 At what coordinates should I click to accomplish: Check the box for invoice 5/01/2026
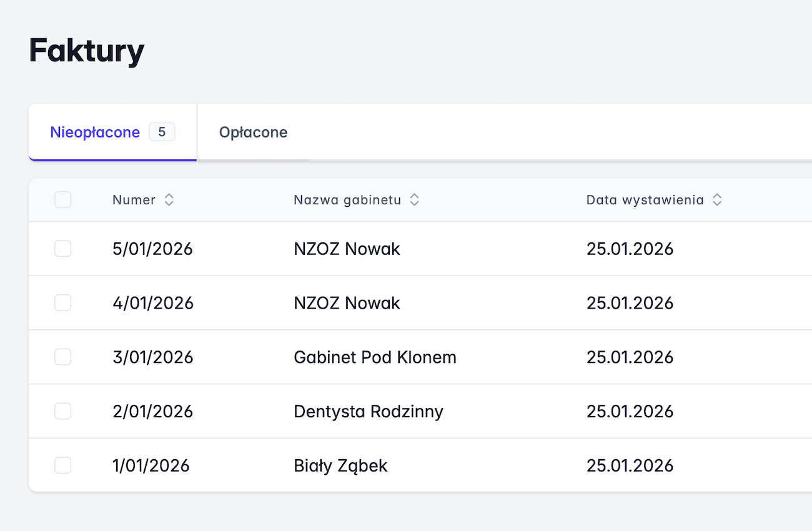[x=62, y=249]
